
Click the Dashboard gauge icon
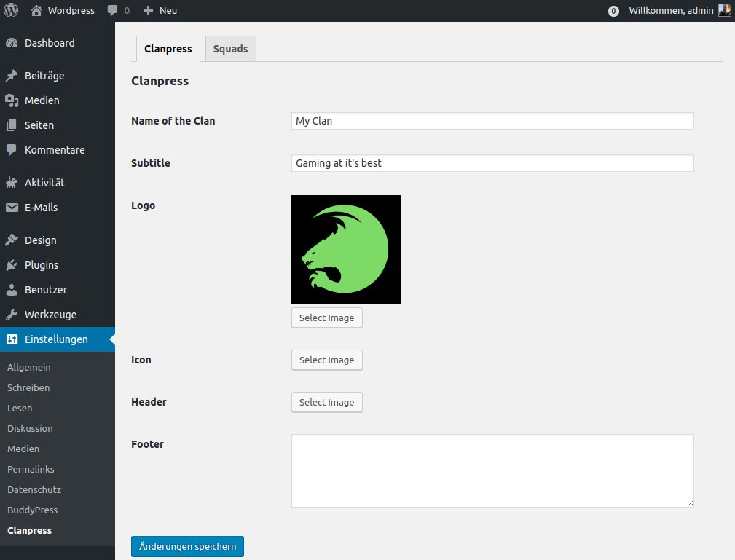12,43
